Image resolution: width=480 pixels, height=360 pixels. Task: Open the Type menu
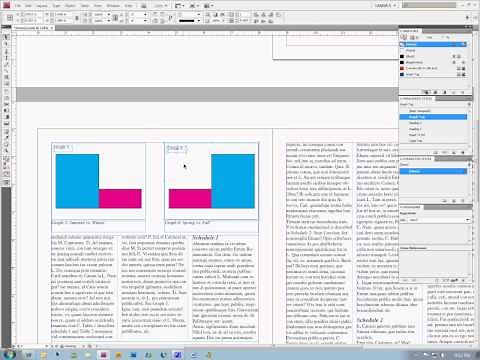click(57, 6)
